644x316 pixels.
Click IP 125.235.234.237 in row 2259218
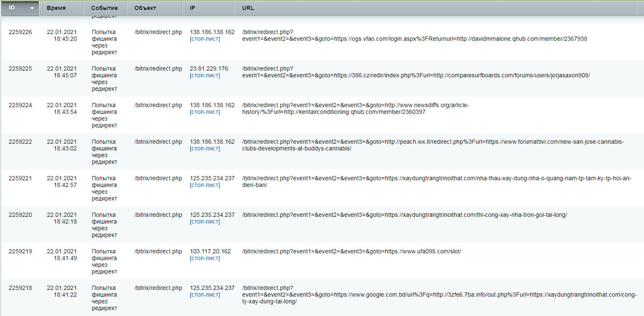point(212,288)
